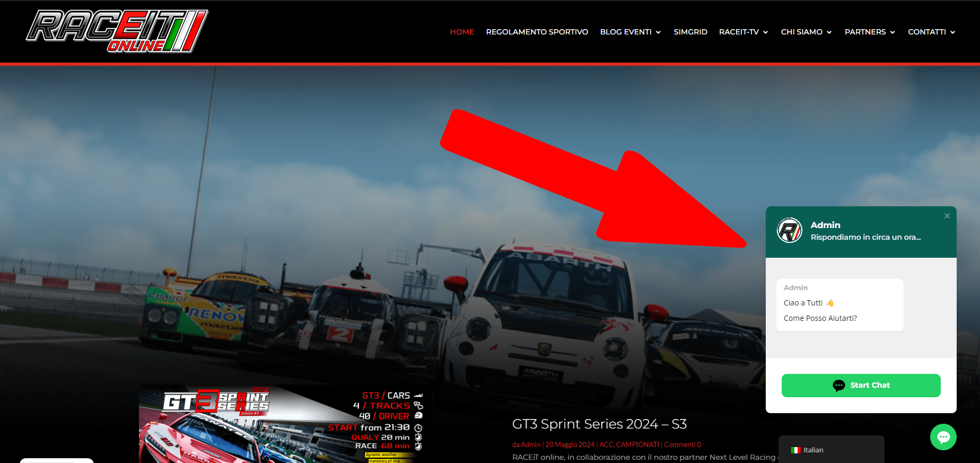The width and height of the screenshot is (980, 463).
Task: Open the HOME menu item
Action: [x=462, y=32]
